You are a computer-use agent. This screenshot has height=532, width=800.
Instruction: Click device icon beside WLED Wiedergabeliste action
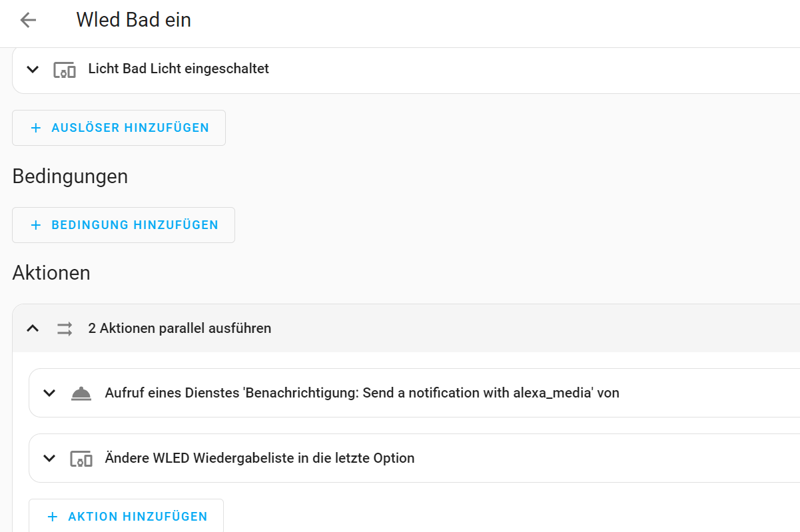[x=81, y=459]
